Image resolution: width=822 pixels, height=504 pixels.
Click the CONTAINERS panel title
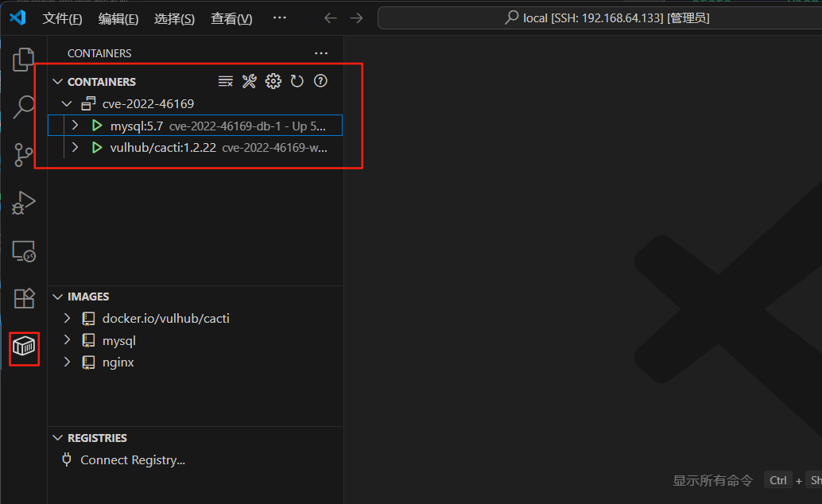(x=99, y=53)
